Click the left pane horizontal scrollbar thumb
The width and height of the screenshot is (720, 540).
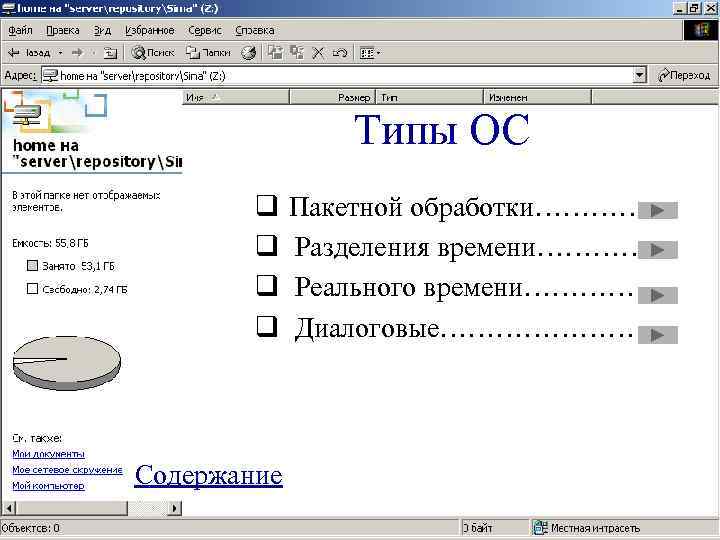[72, 508]
